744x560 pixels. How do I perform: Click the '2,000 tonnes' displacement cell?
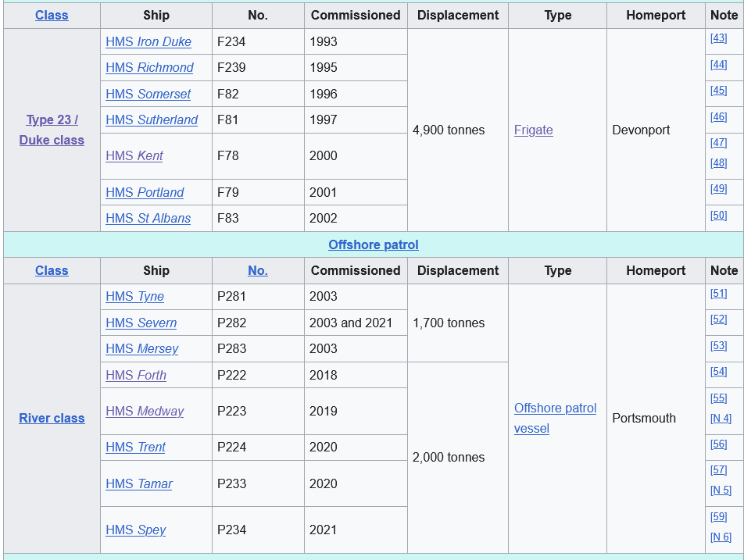pyautogui.click(x=458, y=457)
